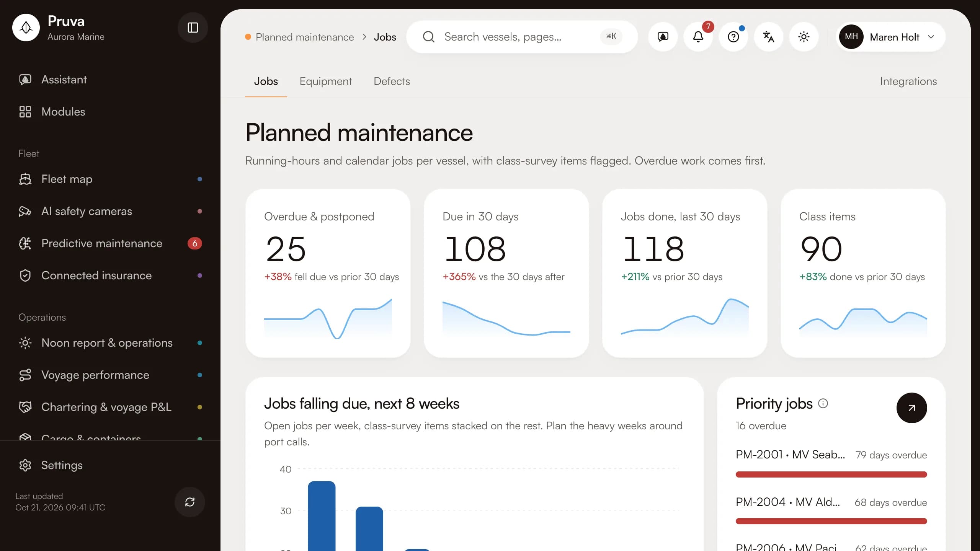Open the help question-mark icon
The image size is (980, 551).
pos(733,37)
